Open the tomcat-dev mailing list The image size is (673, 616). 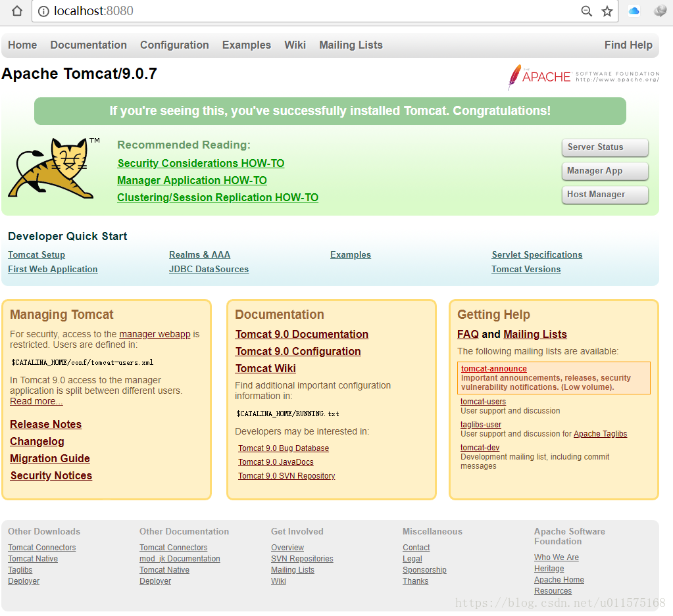pos(480,448)
